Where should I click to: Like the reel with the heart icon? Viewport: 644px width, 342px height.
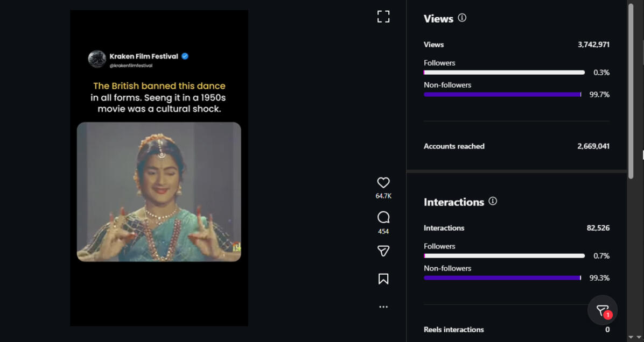[383, 183]
